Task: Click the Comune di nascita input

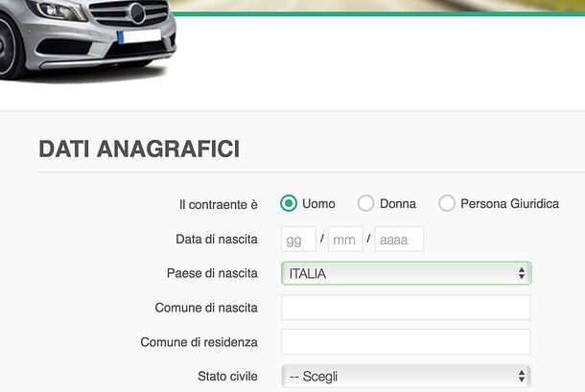Action: click(x=406, y=308)
